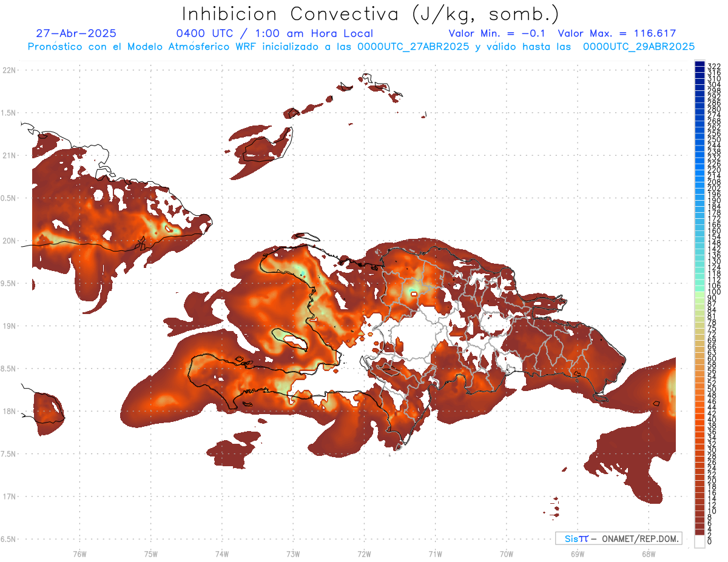Image resolution: width=728 pixels, height=562 pixels.
Task: Click the 68W longitude label
Action: tap(649, 554)
